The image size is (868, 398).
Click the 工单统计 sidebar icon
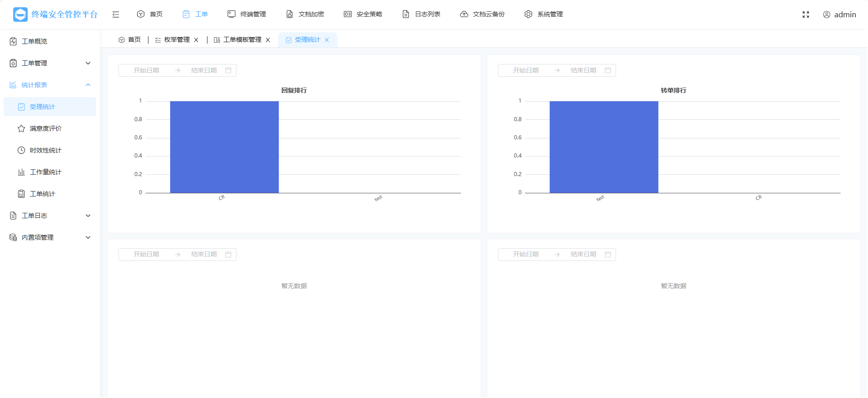point(21,194)
